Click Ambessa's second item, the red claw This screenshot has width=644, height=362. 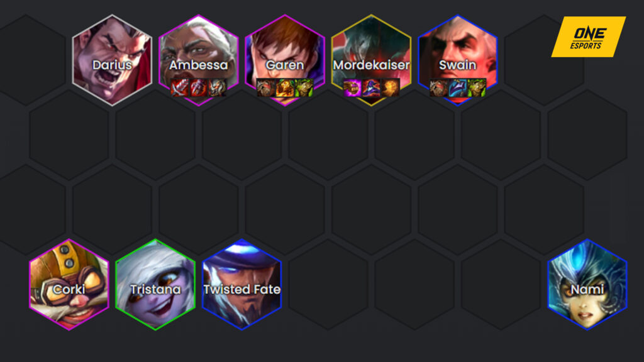click(x=198, y=88)
